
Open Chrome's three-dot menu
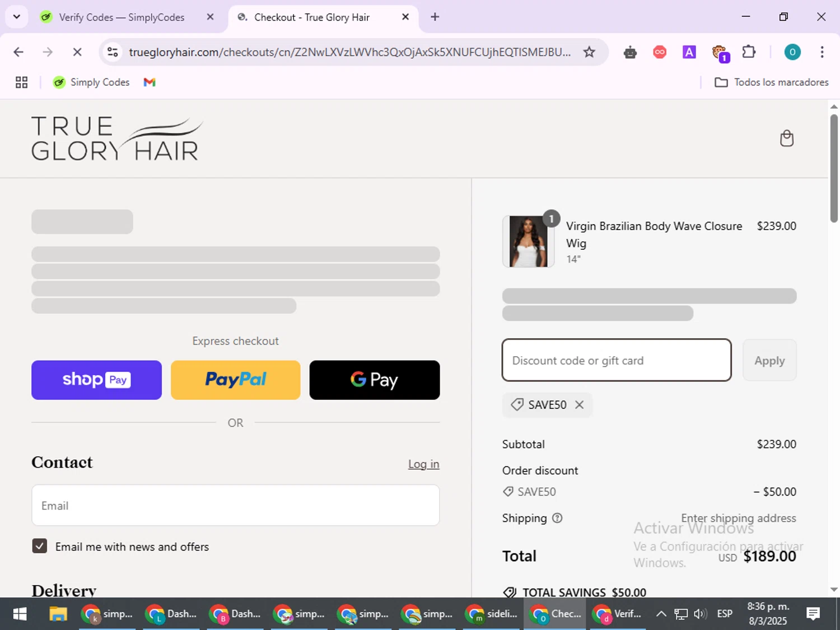click(x=822, y=52)
